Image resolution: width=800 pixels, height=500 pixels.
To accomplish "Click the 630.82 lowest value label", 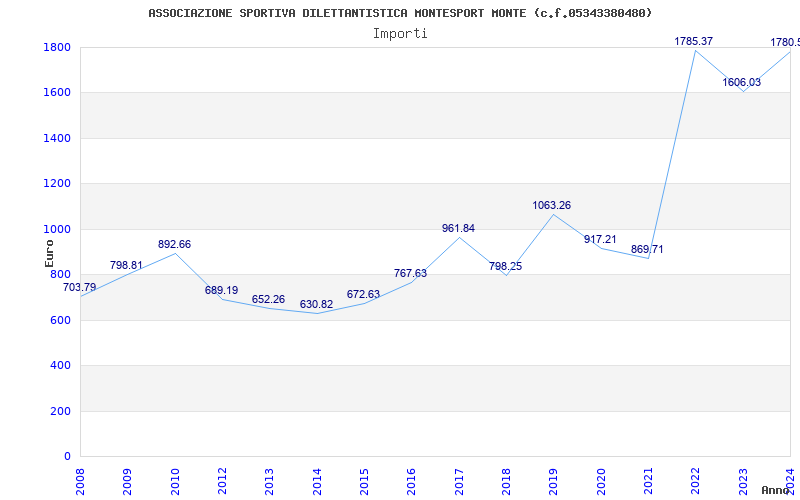I will click(316, 305).
